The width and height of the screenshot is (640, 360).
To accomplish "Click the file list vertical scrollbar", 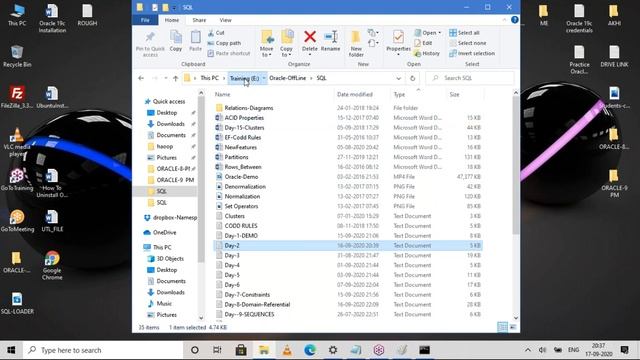I will coord(516,165).
